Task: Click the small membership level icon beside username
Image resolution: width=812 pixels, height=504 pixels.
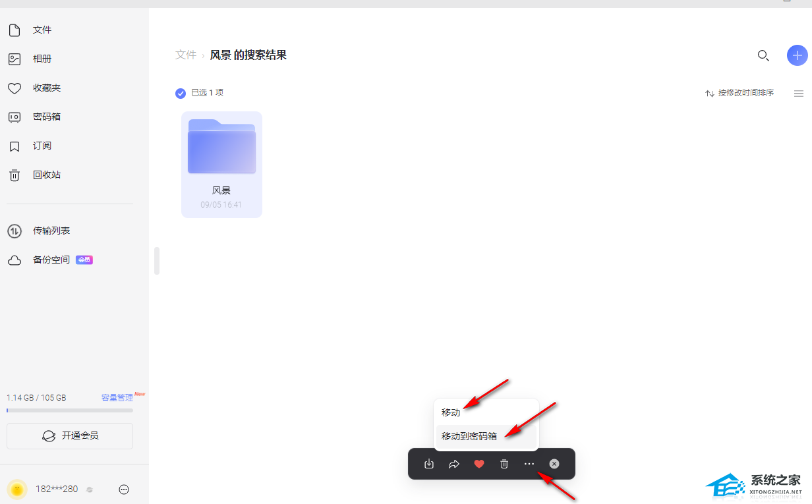Action: tap(90, 490)
